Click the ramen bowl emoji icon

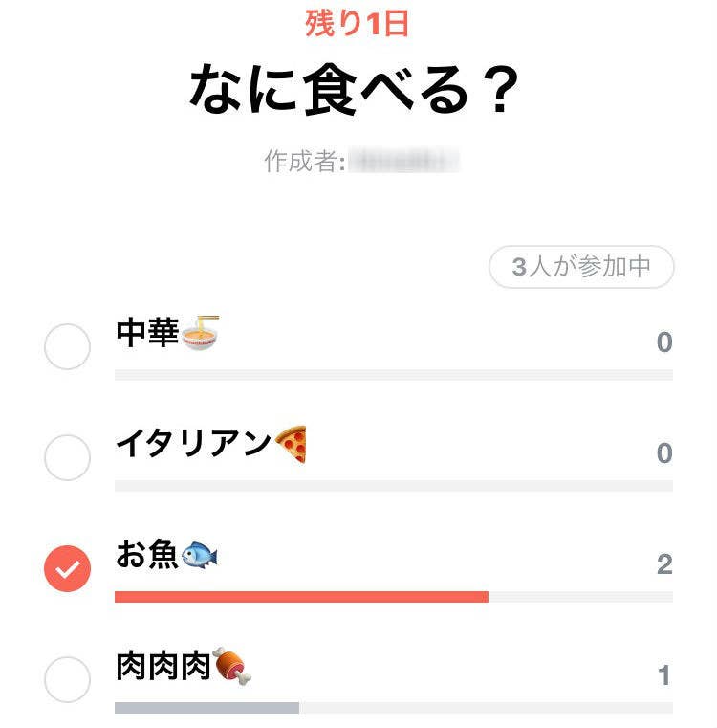(201, 333)
